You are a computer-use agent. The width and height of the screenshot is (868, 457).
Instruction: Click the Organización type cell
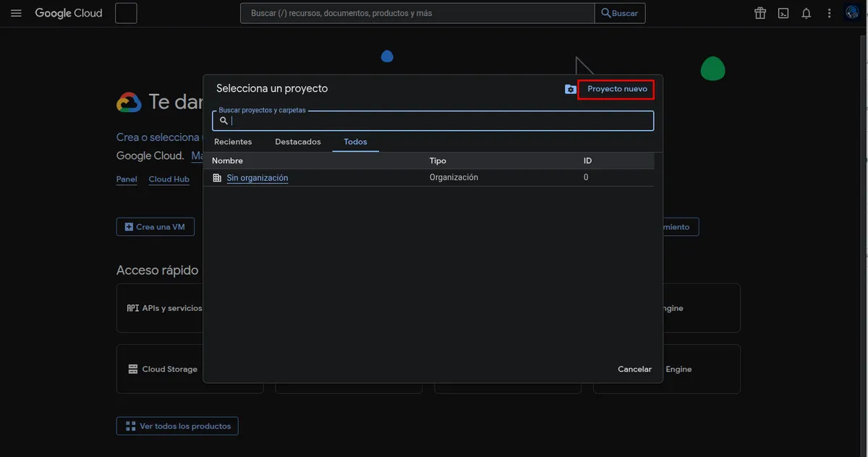pos(454,178)
